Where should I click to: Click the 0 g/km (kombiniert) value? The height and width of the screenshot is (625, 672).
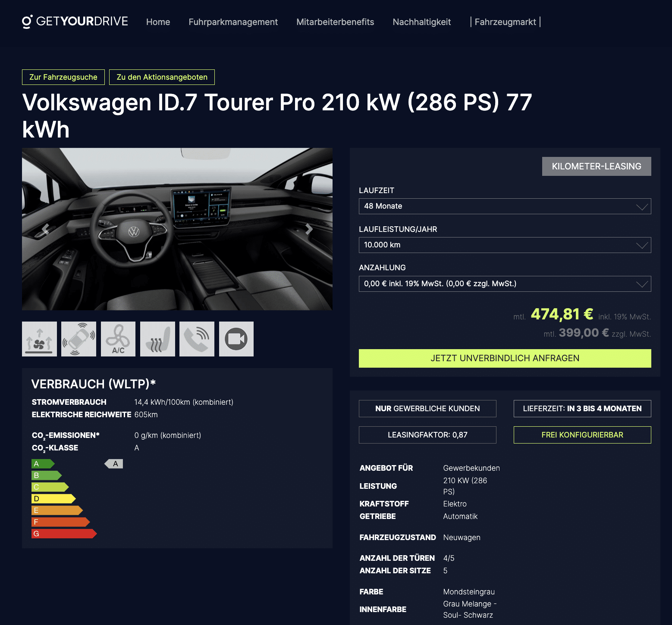point(168,435)
